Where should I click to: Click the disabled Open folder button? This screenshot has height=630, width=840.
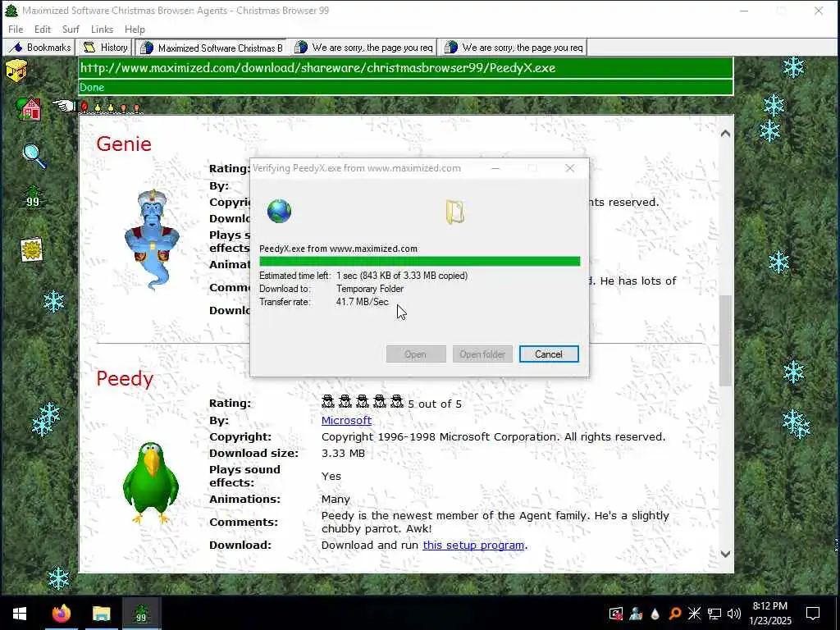(x=482, y=354)
